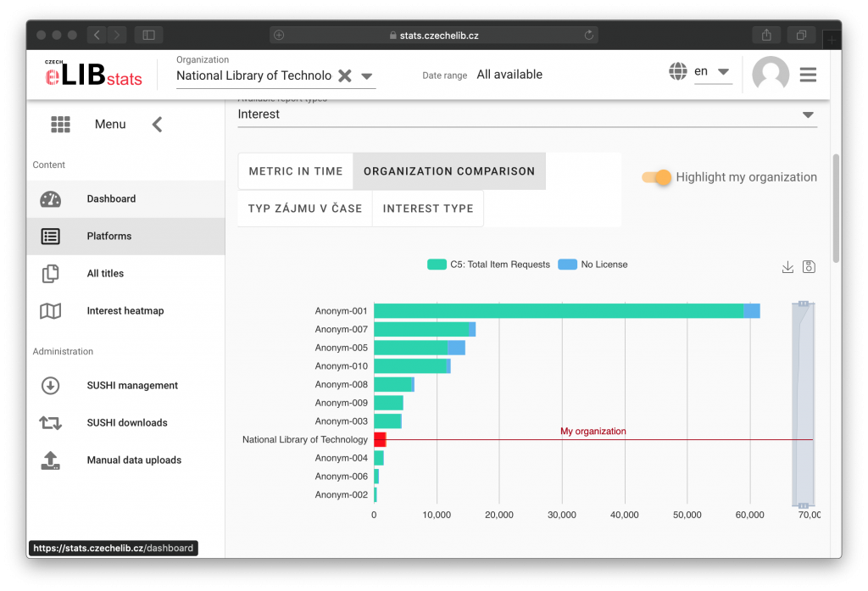The image size is (868, 591).
Task: Open SUSHI downloads page
Action: click(125, 423)
